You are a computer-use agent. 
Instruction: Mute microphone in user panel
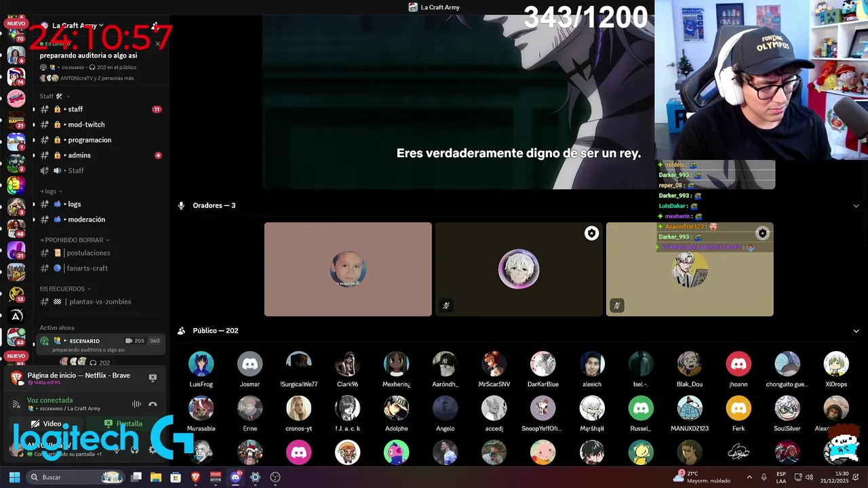(116, 449)
